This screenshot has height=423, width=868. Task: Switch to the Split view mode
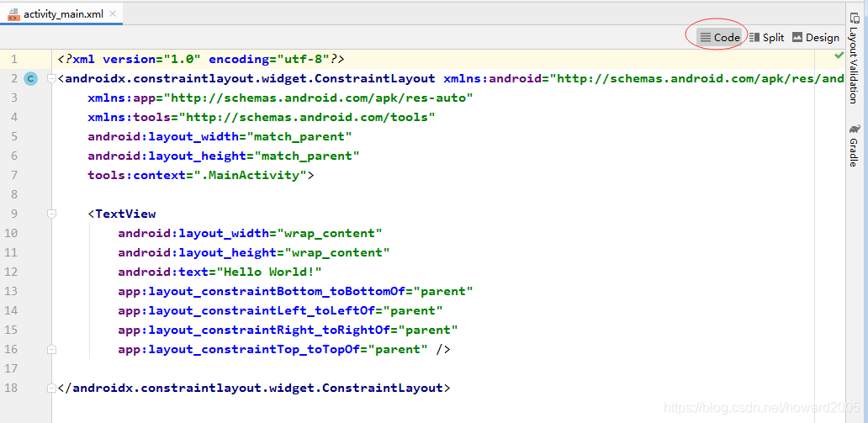click(767, 37)
